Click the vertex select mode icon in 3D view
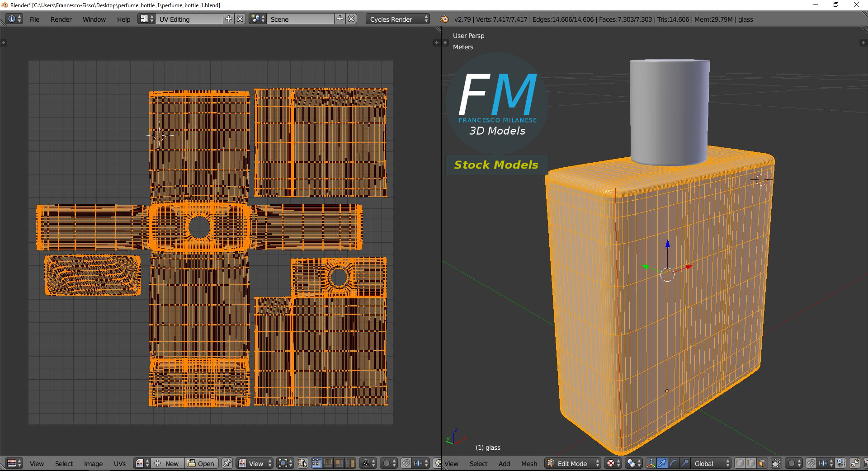 pyautogui.click(x=740, y=463)
